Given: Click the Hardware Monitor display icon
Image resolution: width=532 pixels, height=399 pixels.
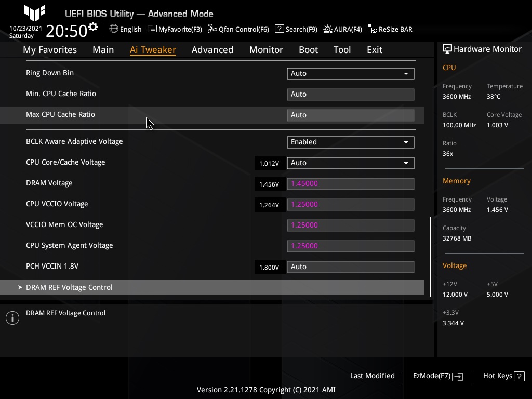Looking at the screenshot, I should pyautogui.click(x=447, y=49).
